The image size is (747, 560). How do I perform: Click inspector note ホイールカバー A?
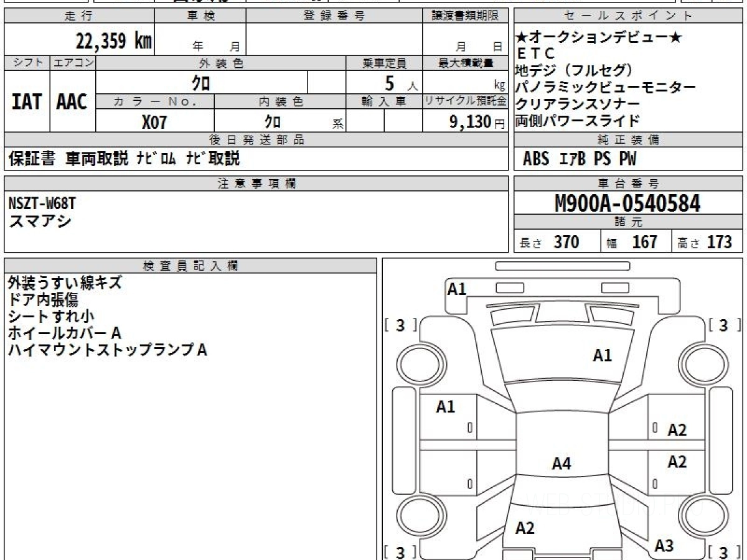(64, 333)
